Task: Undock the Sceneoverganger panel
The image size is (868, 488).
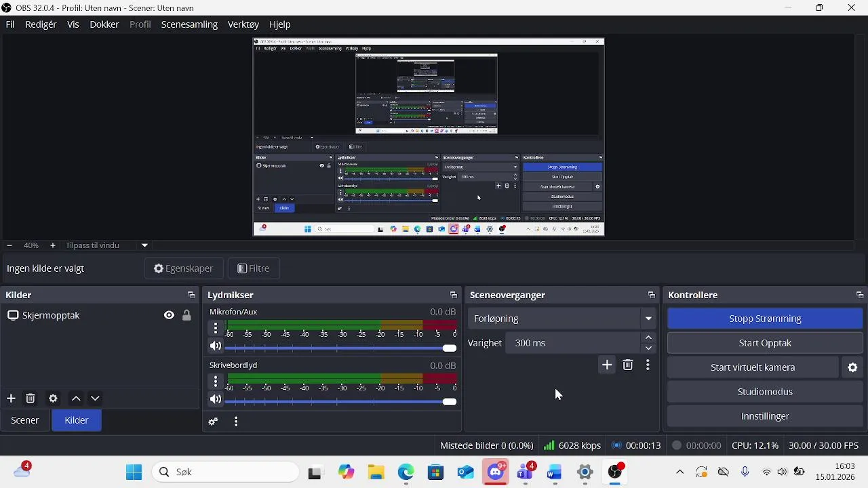Action: (x=652, y=295)
